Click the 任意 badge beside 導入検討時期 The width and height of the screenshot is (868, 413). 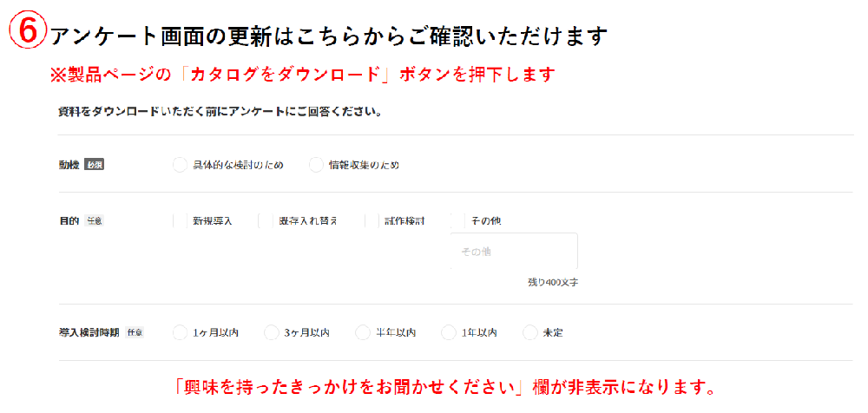[x=135, y=332]
